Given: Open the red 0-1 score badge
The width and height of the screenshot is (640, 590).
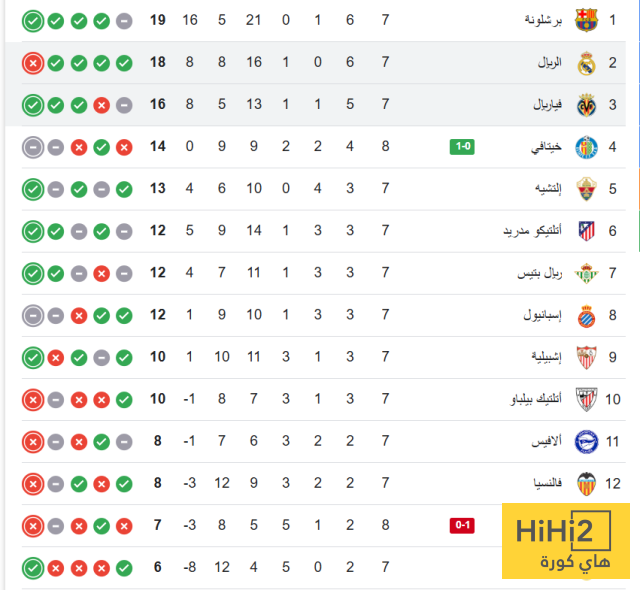Looking at the screenshot, I should tap(462, 526).
